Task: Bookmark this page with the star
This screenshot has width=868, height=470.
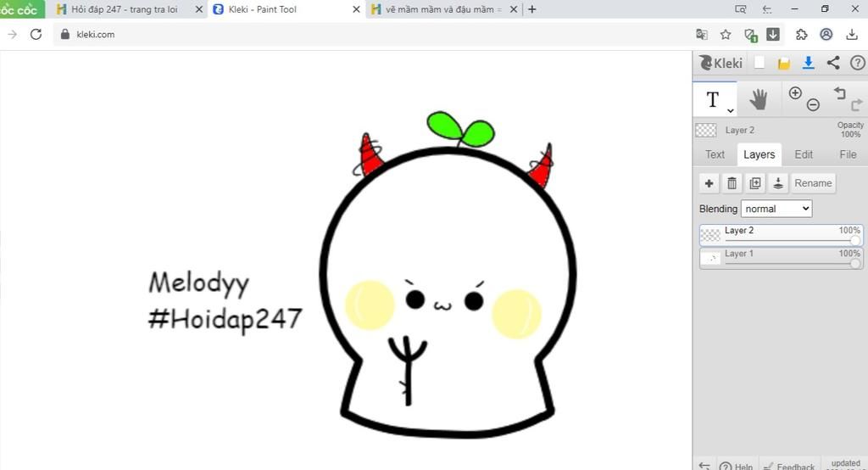Action: (x=726, y=35)
